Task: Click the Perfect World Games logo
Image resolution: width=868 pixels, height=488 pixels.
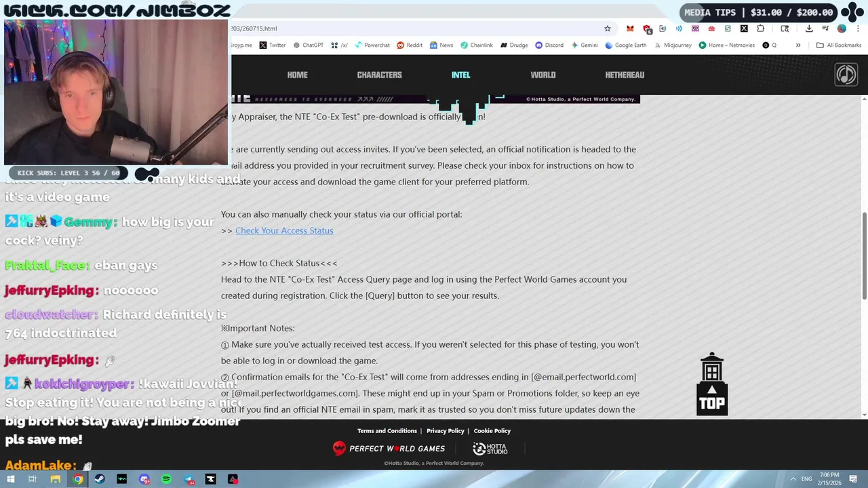Action: (389, 449)
